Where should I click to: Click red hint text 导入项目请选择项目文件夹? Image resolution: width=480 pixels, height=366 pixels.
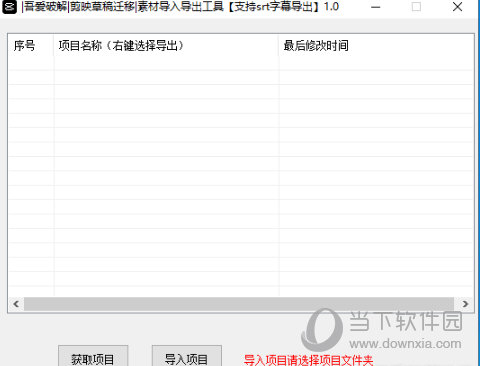308,360
